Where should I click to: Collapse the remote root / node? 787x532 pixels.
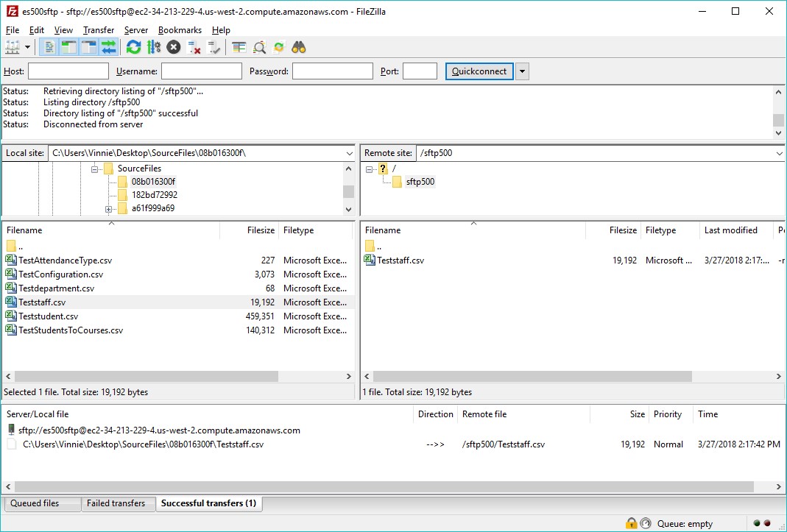point(369,169)
